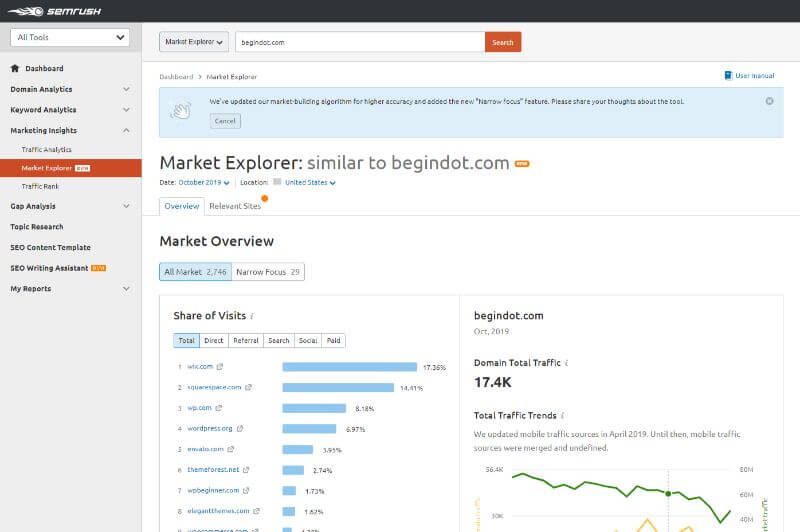The height and width of the screenshot is (532, 800).
Task: Open the Market Explorer tool selector
Action: coord(194,42)
